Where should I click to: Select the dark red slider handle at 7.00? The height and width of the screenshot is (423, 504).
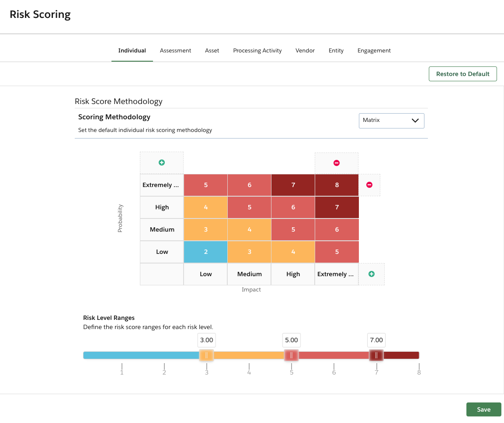(376, 355)
